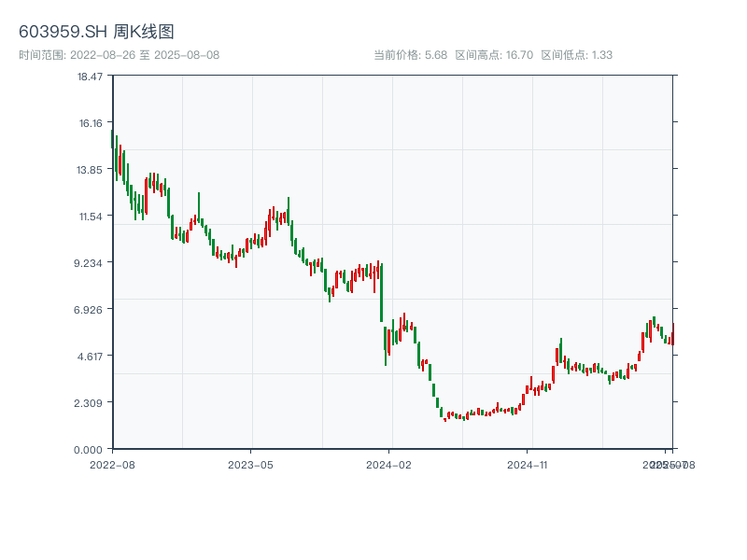747x560 pixels.
Task: Click the 2023-05 x-axis date label
Action: (250, 464)
